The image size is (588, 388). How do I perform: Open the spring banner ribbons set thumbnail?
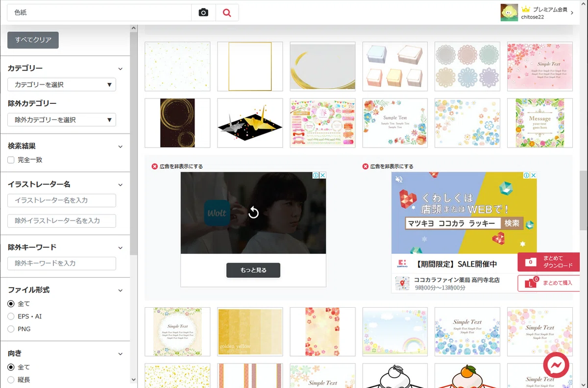click(322, 123)
